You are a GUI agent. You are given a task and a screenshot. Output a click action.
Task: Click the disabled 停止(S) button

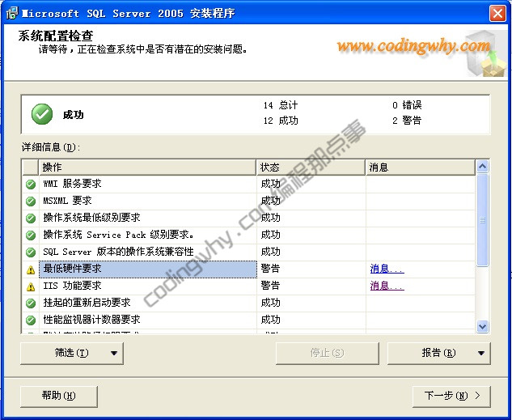[x=328, y=353]
